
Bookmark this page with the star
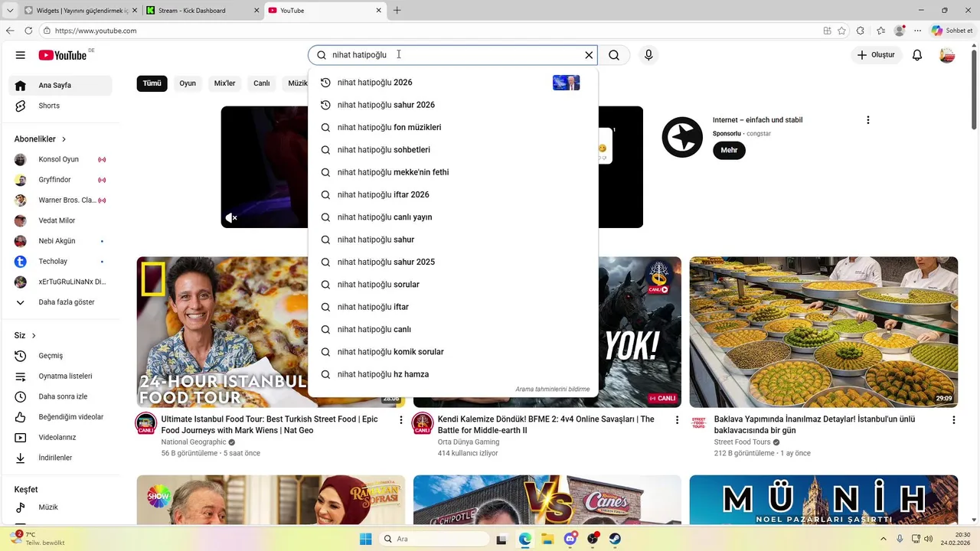tap(841, 31)
